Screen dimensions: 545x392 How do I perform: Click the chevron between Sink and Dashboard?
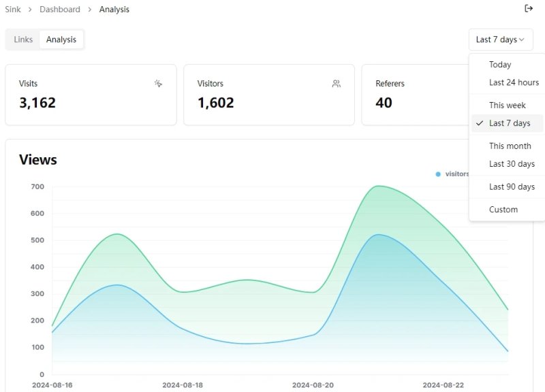(30, 10)
